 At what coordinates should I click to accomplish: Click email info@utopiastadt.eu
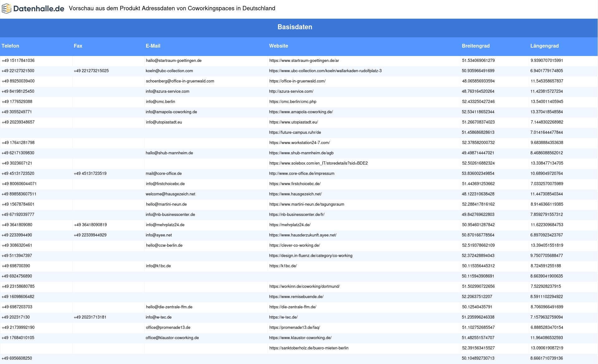coord(164,122)
